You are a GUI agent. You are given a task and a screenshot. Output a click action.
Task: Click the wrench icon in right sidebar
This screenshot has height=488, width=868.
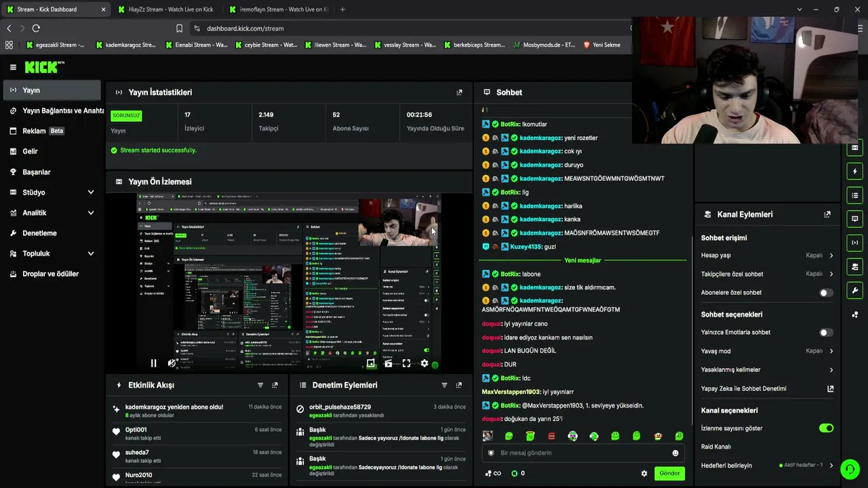point(855,291)
